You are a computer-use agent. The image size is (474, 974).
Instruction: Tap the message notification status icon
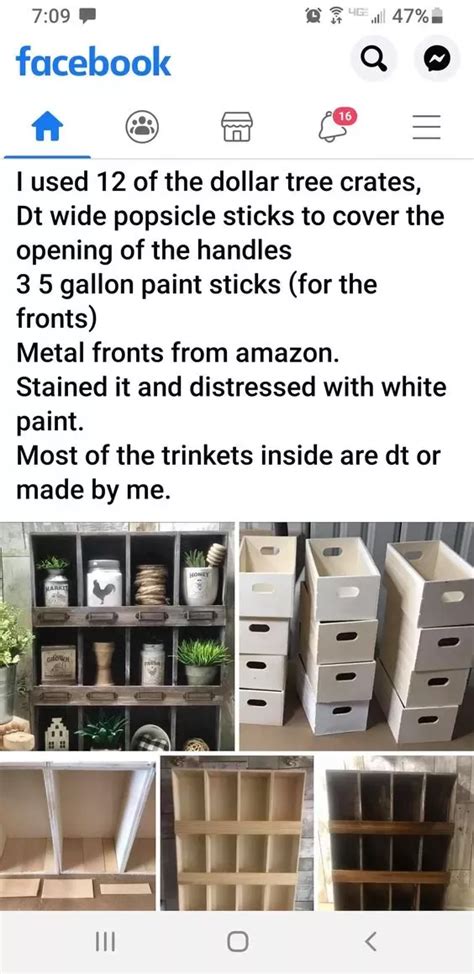pos(85,17)
